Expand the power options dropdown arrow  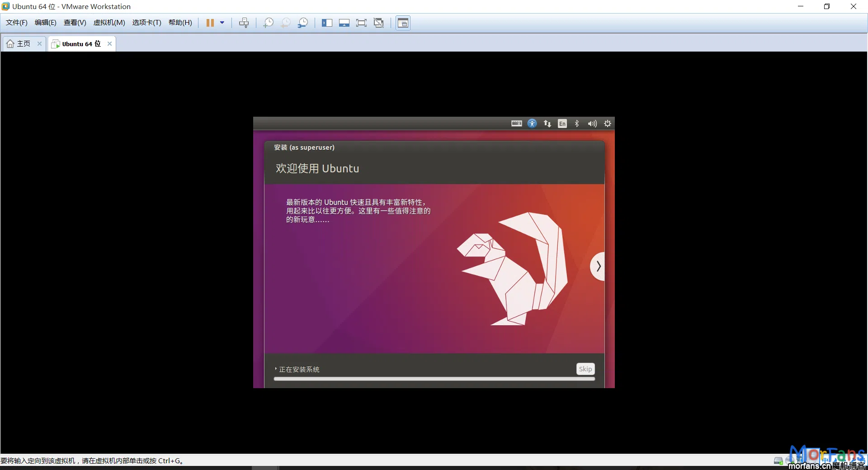tap(222, 23)
